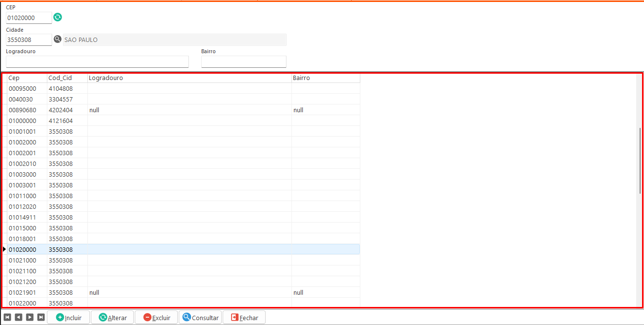The width and height of the screenshot is (644, 325).
Task: Click the Excluir button
Action: click(156, 318)
